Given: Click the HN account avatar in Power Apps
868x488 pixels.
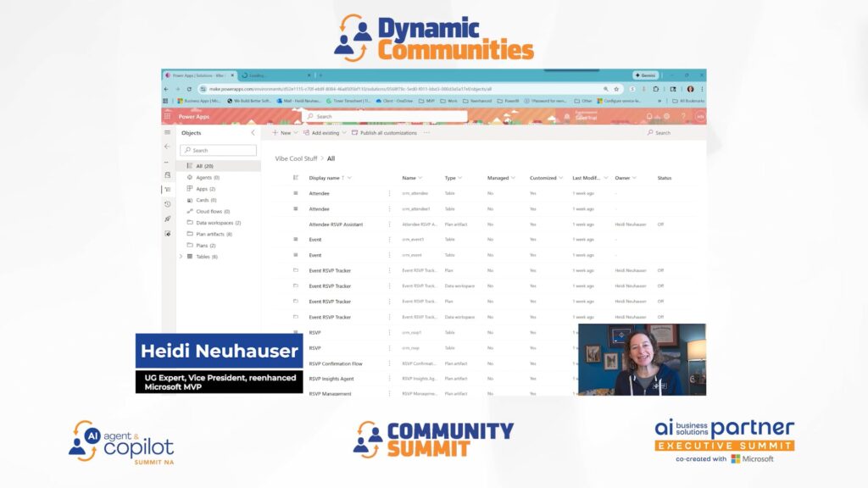Looking at the screenshot, I should tap(700, 118).
